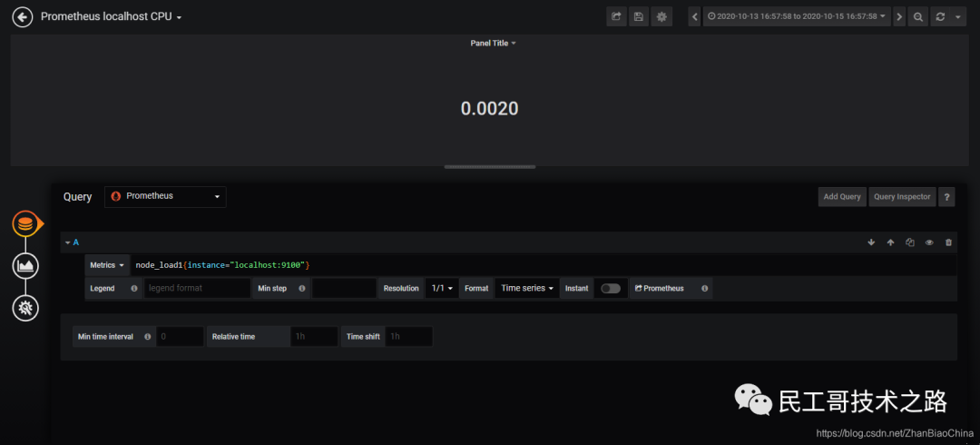Open the Prometheus external link

coord(660,289)
